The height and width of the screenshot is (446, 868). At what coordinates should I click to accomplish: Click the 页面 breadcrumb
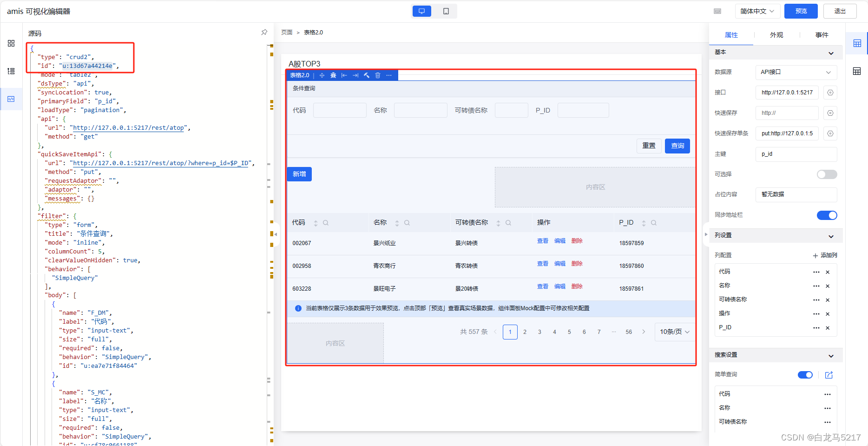pyautogui.click(x=287, y=32)
